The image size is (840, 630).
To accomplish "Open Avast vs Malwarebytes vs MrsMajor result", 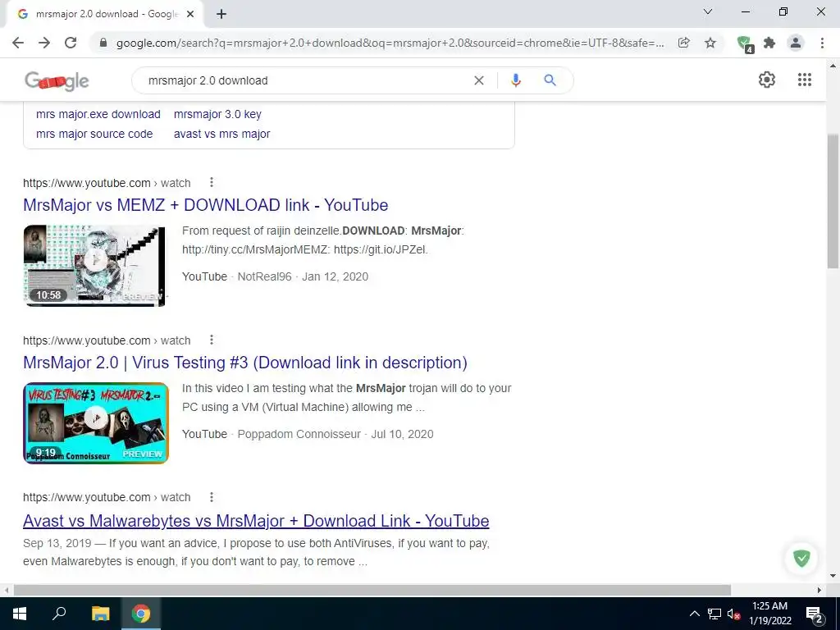I will click(x=256, y=521).
